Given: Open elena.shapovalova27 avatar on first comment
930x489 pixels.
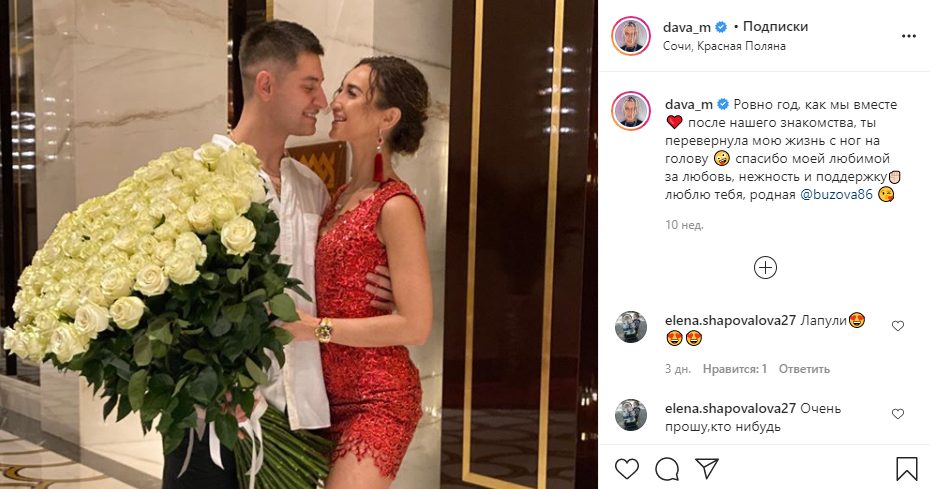Looking at the screenshot, I should [x=630, y=327].
